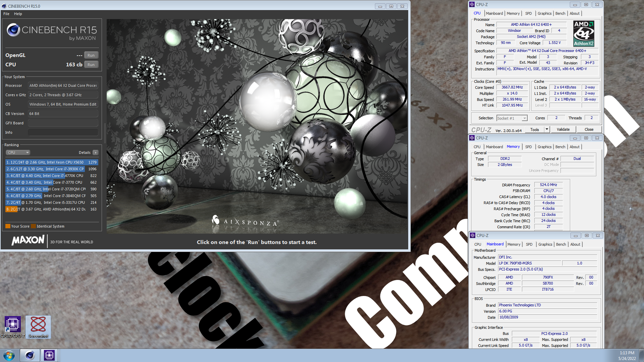
Task: Click the Memory CPU-Z window's title icon
Action: [472, 138]
